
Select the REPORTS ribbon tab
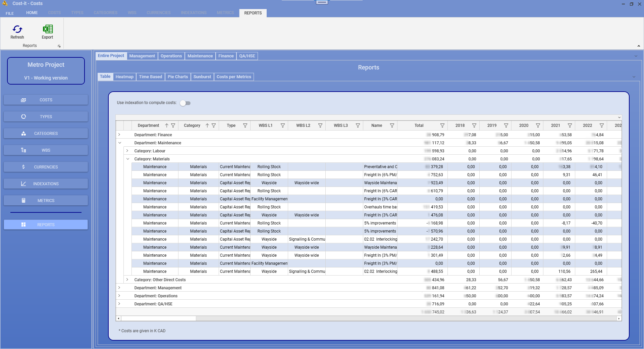click(x=253, y=13)
